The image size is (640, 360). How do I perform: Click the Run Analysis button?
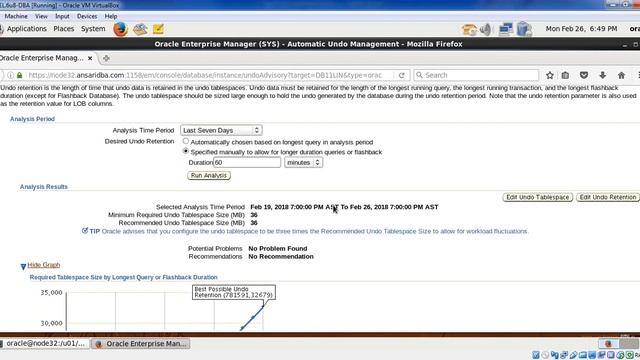(209, 176)
